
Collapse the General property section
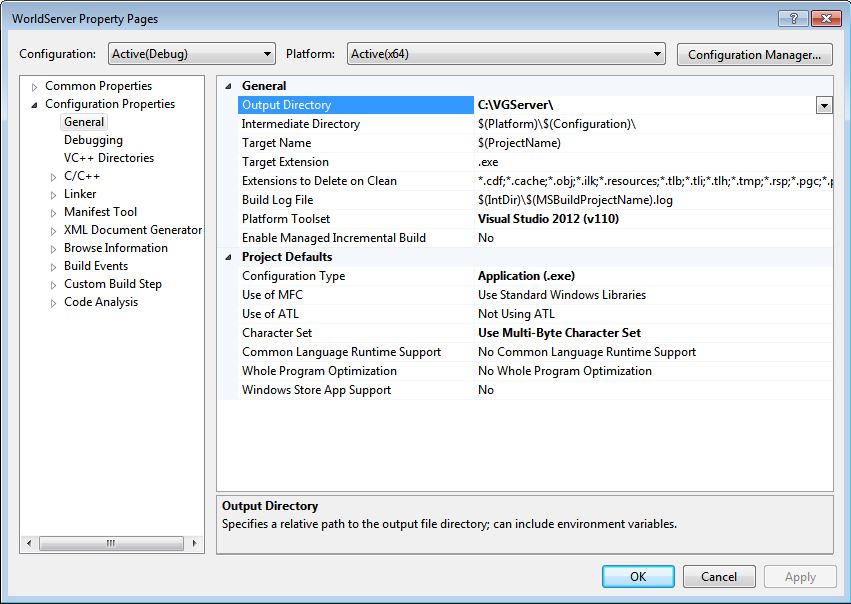tap(228, 86)
